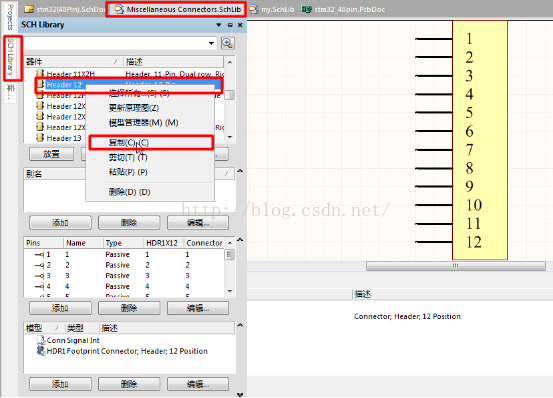Open the Projects side panel tab
553x398 pixels.
tap(10, 17)
